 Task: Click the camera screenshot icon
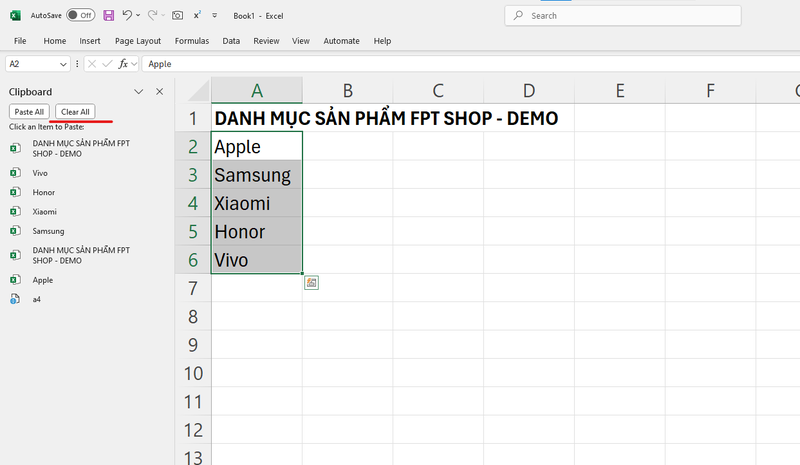coord(177,15)
